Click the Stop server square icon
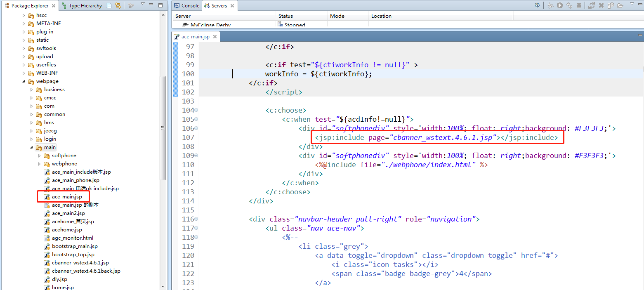Viewport: 644px width, 290px height. coord(579,5)
